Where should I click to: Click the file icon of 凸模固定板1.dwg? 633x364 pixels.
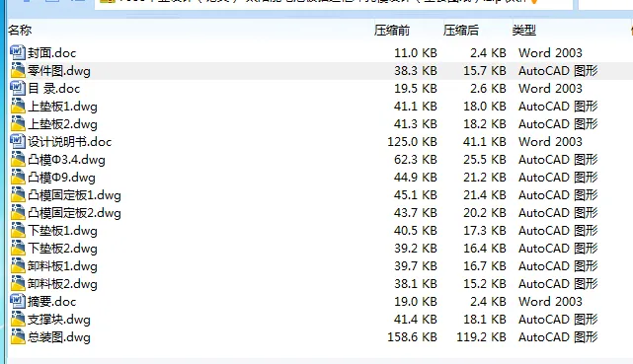(x=18, y=194)
